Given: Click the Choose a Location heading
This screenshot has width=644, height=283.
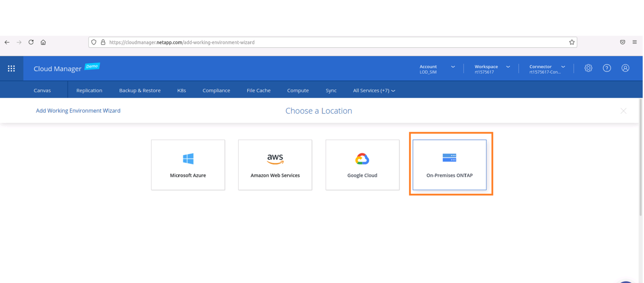Looking at the screenshot, I should (x=319, y=111).
